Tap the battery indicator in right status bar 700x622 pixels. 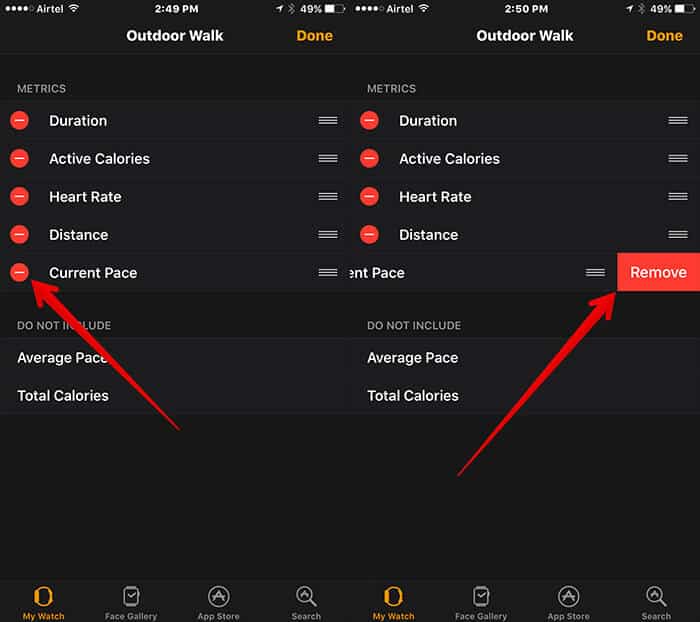(685, 8)
